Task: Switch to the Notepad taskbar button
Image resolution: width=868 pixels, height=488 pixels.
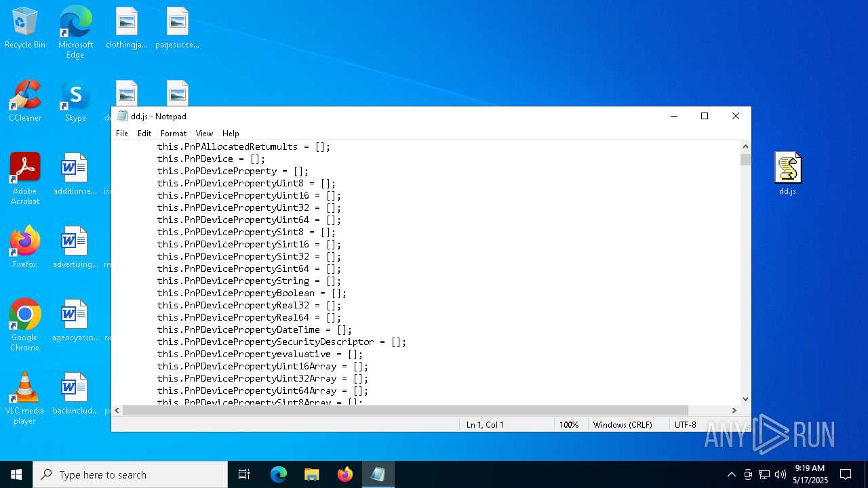Action: (378, 474)
